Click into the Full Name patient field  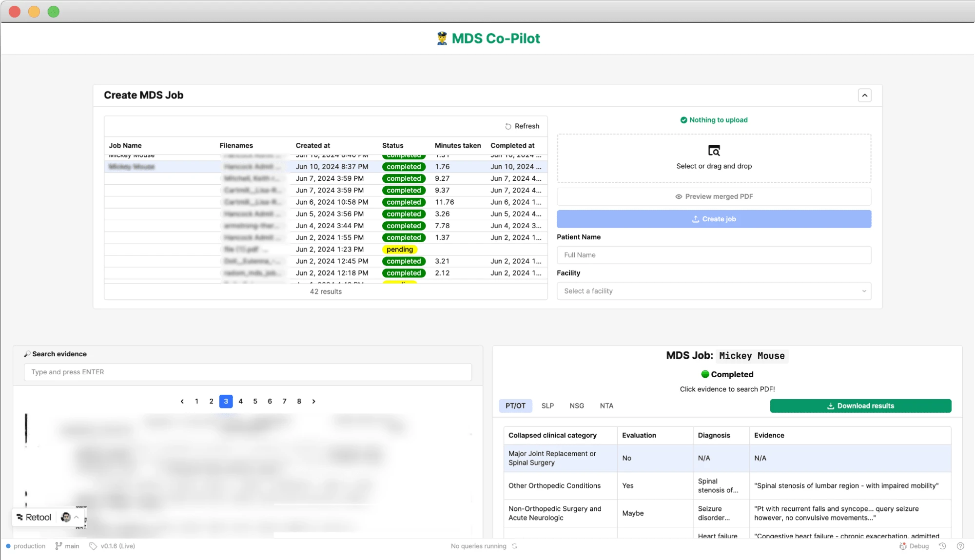coord(714,255)
